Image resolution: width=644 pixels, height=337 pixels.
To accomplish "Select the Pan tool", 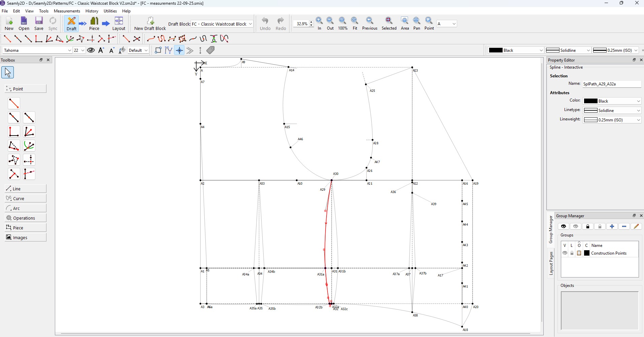I will click(416, 24).
